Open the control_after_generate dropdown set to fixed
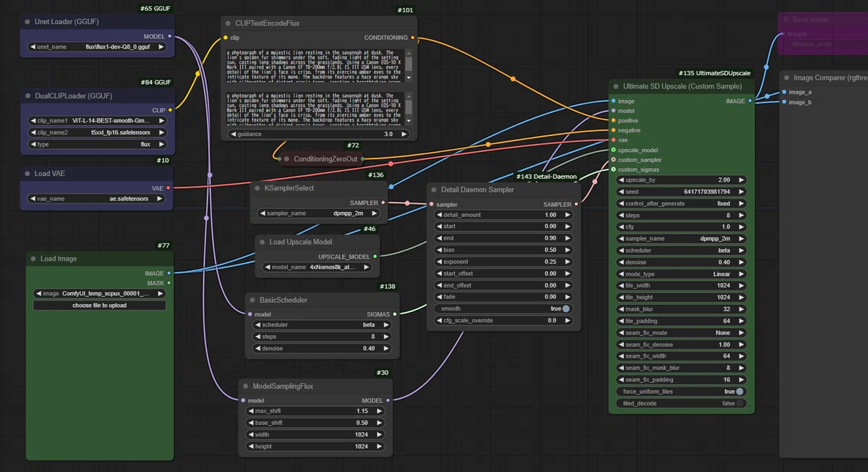This screenshot has width=868, height=472. pos(681,203)
